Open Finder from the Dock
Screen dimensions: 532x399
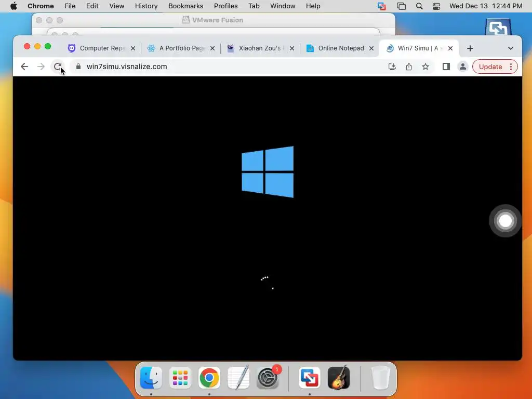point(151,377)
